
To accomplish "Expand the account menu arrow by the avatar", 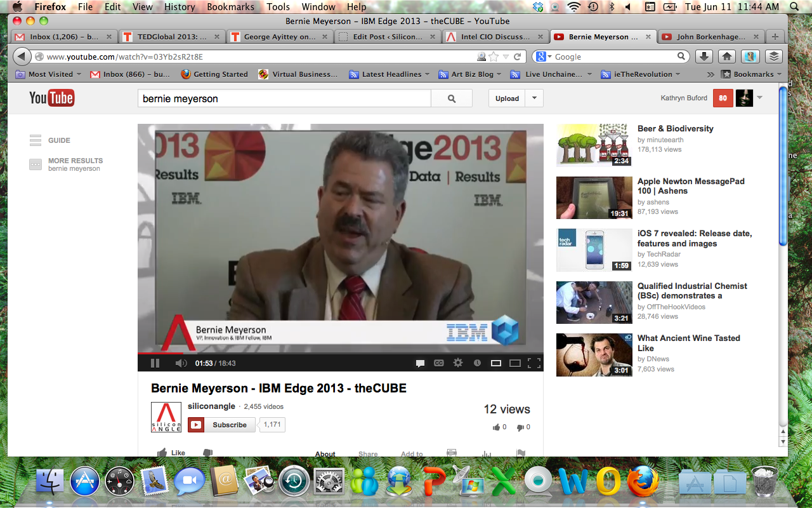I will click(x=759, y=98).
